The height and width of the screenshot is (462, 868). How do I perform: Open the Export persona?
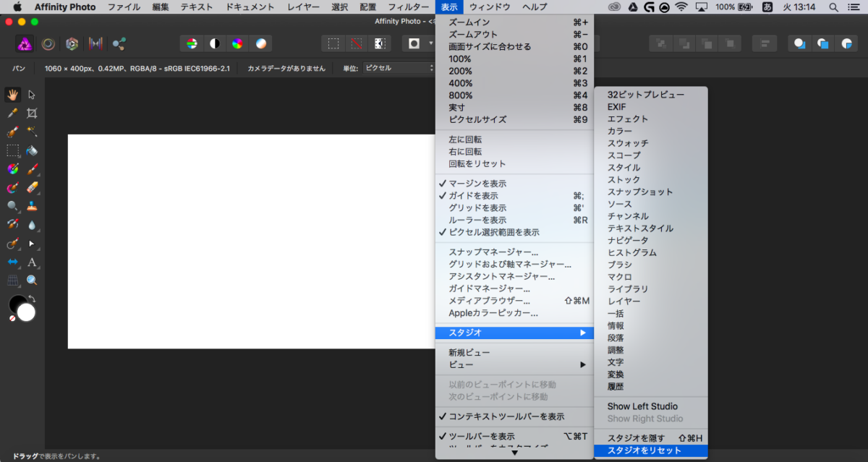[119, 43]
